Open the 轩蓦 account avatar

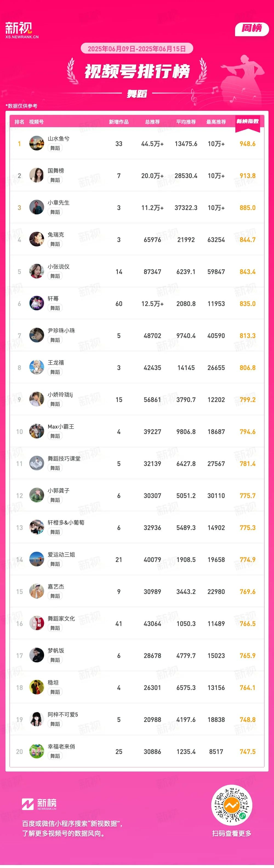click(36, 303)
